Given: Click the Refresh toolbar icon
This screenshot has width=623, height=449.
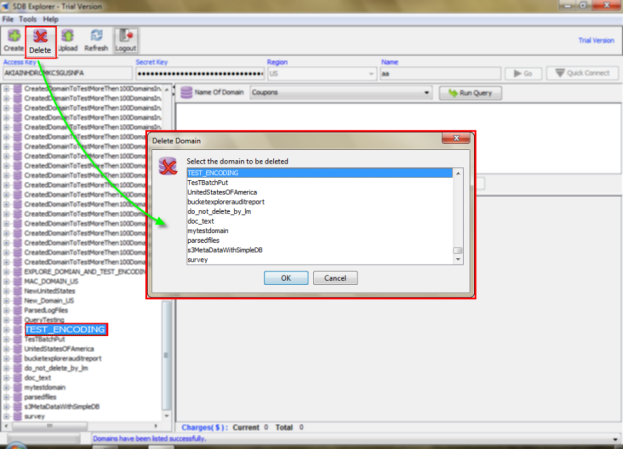Looking at the screenshot, I should pos(96,41).
